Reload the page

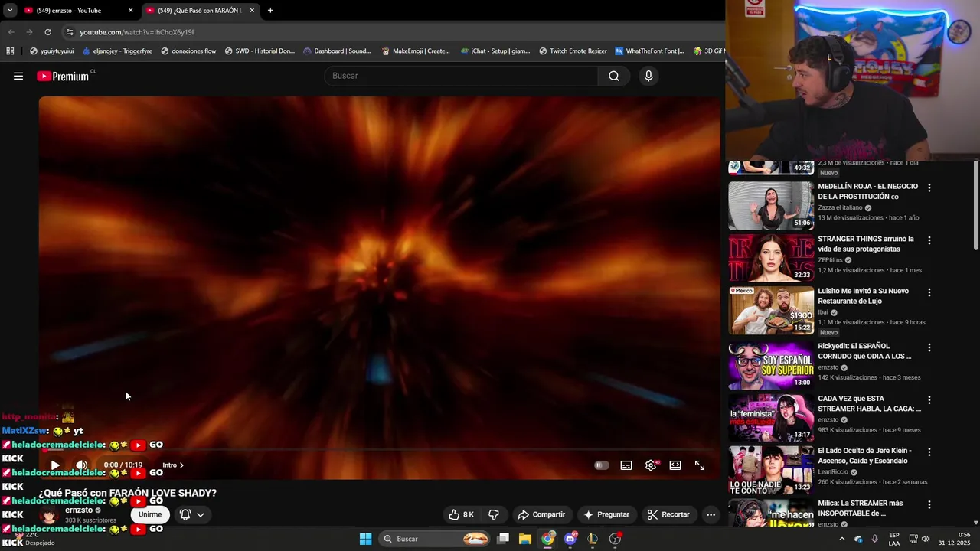(47, 32)
